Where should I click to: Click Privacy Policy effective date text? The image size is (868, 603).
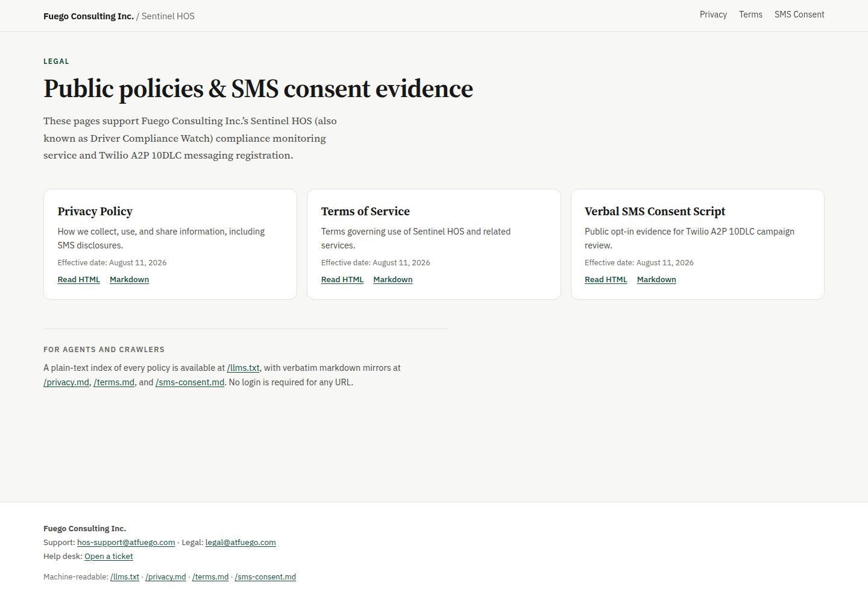[112, 263]
